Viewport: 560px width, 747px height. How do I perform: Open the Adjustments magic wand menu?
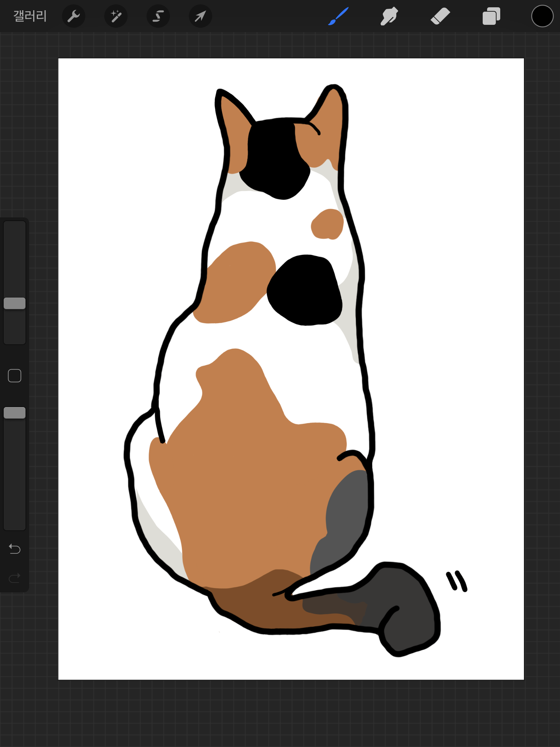point(116,16)
